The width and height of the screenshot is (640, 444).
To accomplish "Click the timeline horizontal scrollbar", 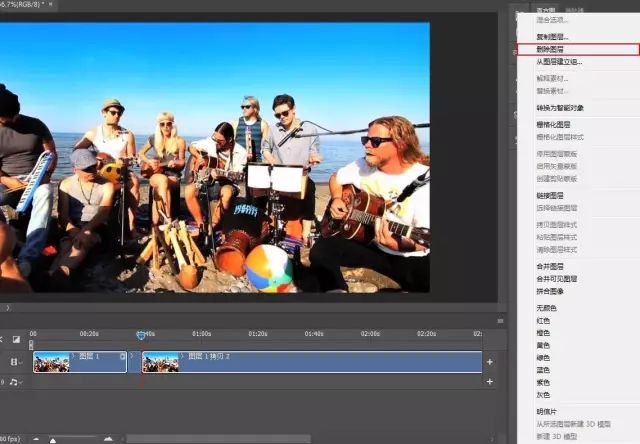I will (x=218, y=439).
